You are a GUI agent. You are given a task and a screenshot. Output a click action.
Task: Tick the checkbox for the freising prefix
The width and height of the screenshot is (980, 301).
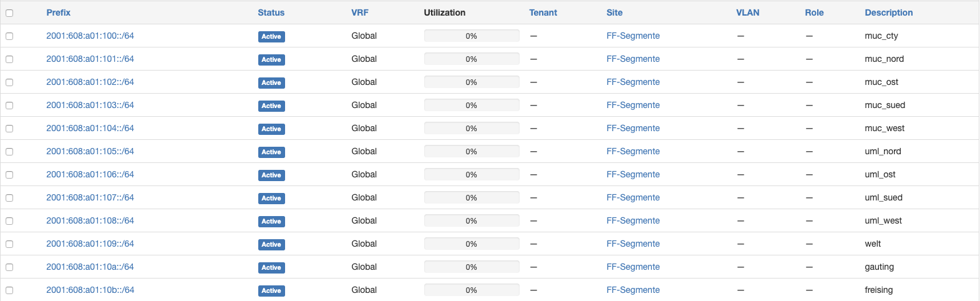pyautogui.click(x=9, y=290)
